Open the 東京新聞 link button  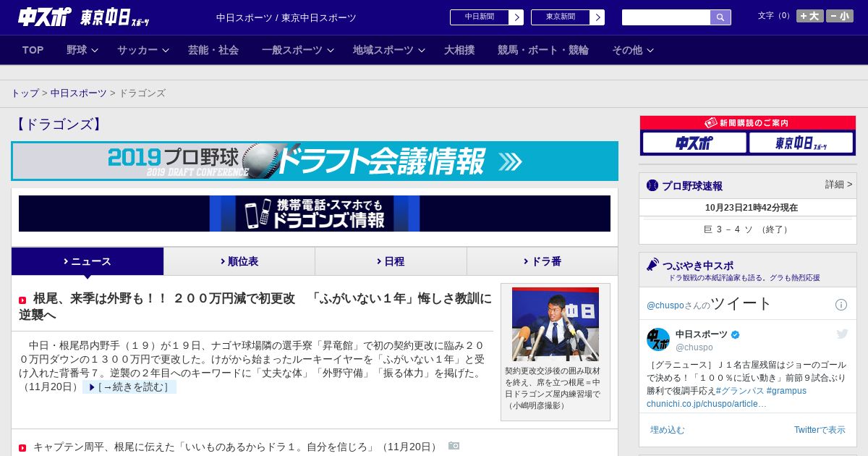tap(568, 17)
